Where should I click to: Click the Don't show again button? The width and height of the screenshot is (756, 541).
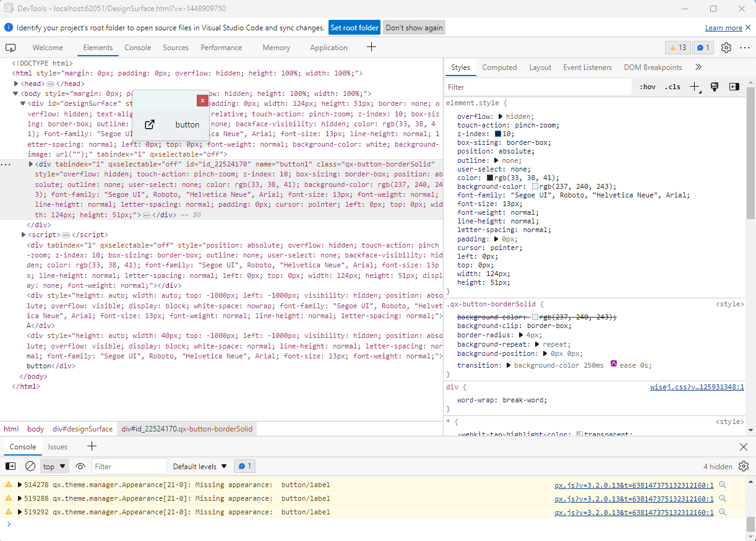[x=414, y=28]
